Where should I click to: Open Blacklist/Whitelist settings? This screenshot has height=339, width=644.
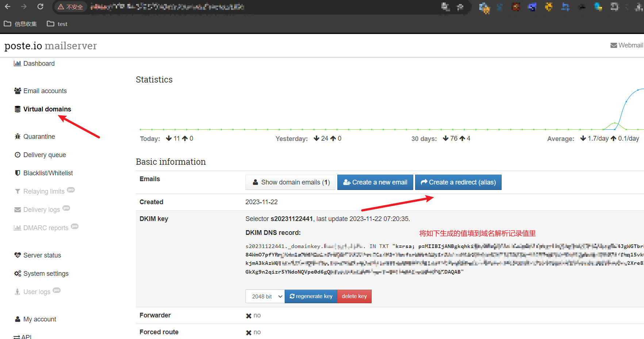pyautogui.click(x=43, y=173)
